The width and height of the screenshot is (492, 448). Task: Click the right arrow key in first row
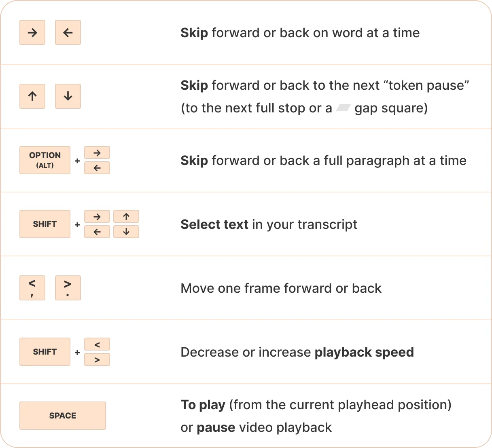tap(32, 32)
